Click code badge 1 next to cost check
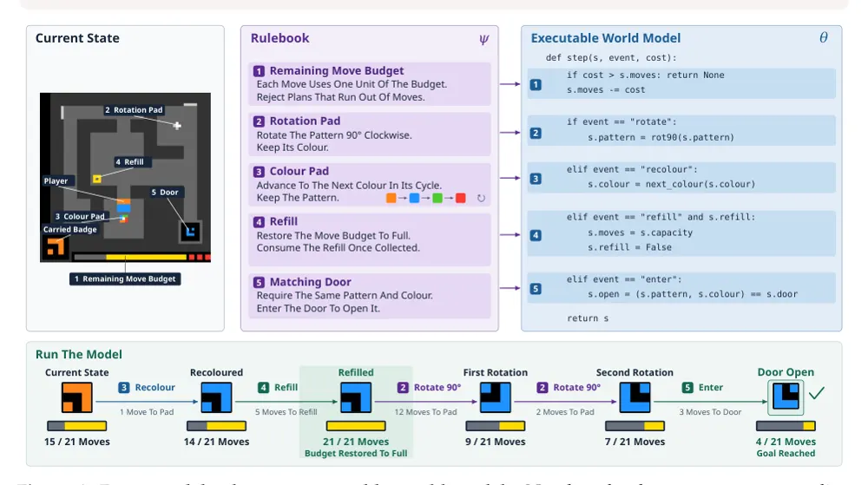Image resolution: width=868 pixels, height=485 pixels. [536, 85]
